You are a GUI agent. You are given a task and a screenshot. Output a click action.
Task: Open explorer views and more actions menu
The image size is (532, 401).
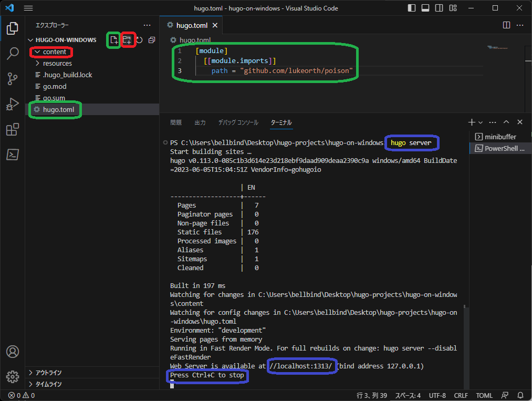(147, 25)
